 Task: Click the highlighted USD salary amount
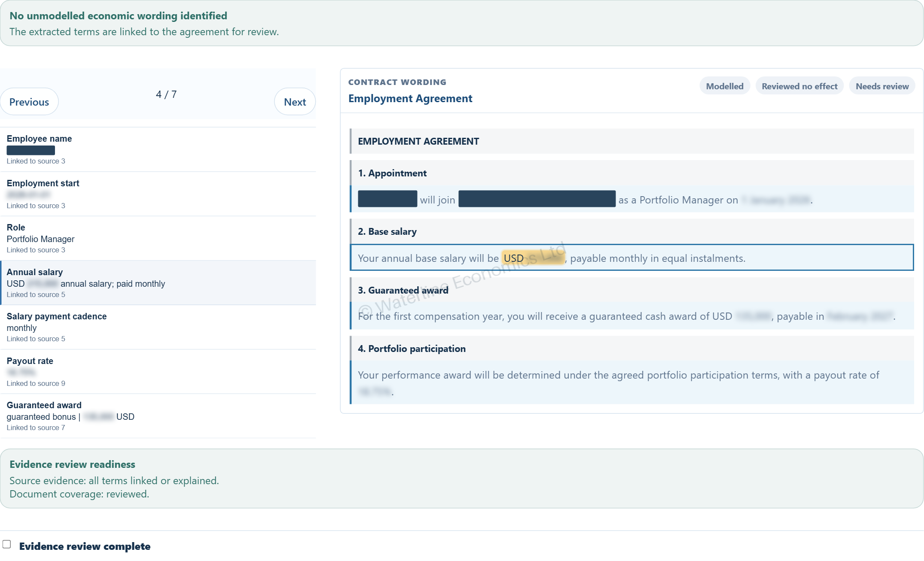[533, 258]
